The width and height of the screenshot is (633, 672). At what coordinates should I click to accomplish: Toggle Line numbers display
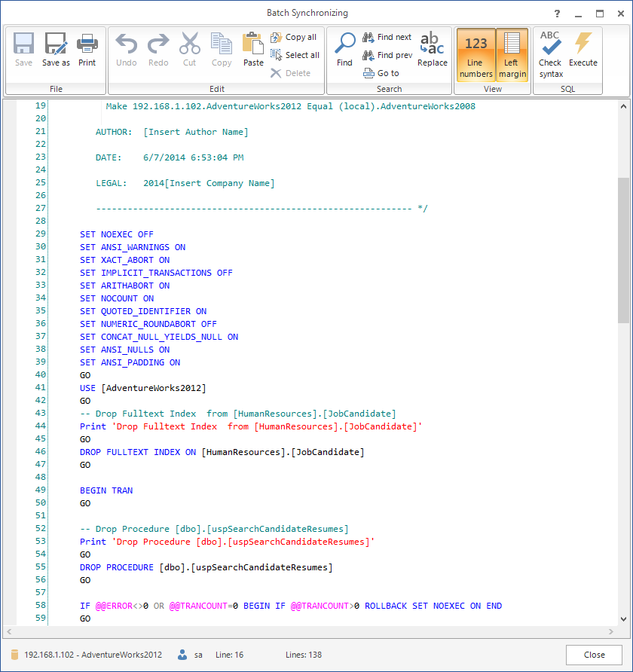(476, 55)
